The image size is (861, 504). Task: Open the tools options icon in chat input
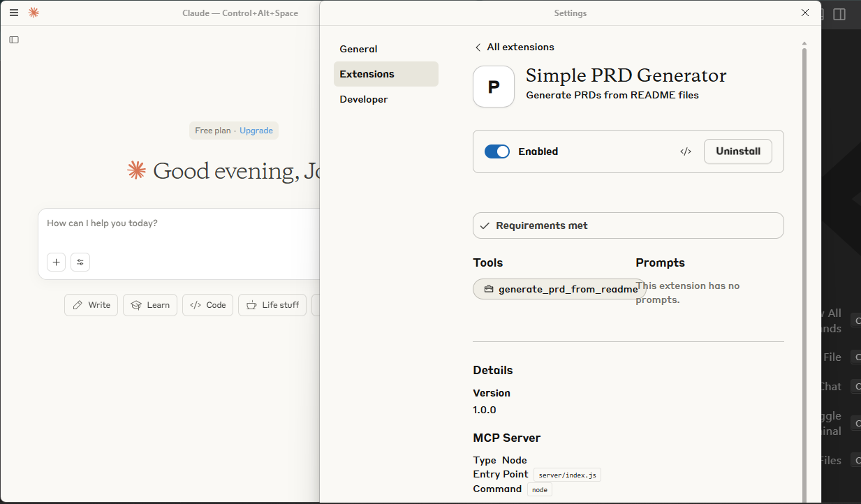click(80, 262)
